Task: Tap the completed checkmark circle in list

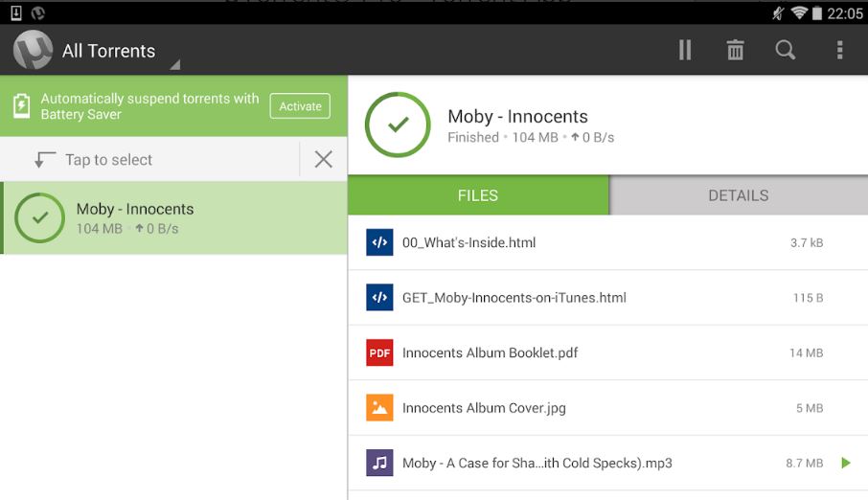Action: (40, 217)
